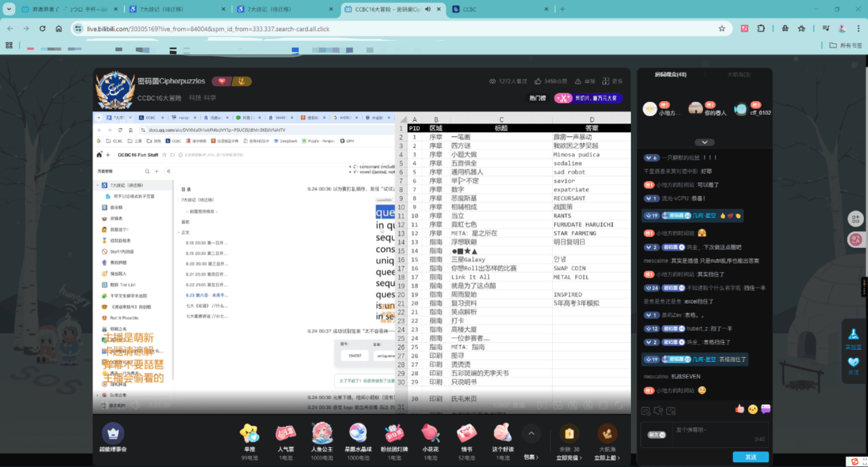Expand the audience ranking list chevron
The height and width of the screenshot is (467, 868).
coord(704,142)
